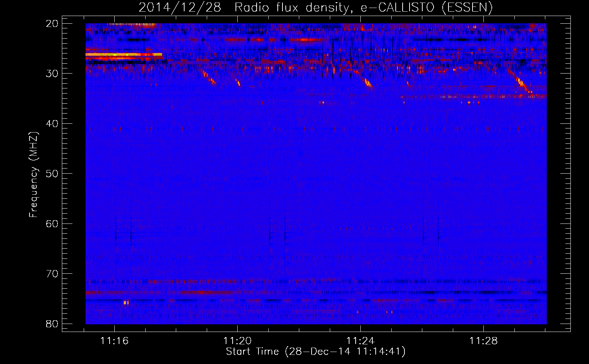Click the frequency tick label '20'

point(52,24)
